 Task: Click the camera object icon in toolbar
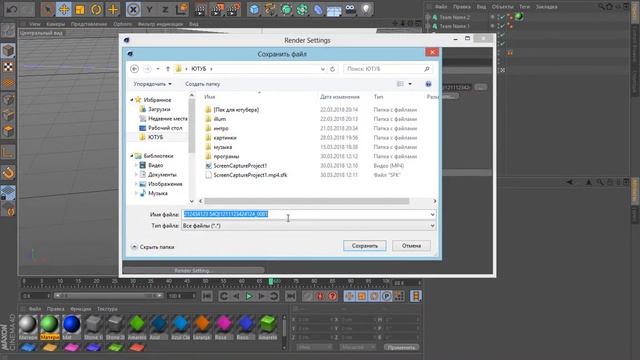pos(350,9)
